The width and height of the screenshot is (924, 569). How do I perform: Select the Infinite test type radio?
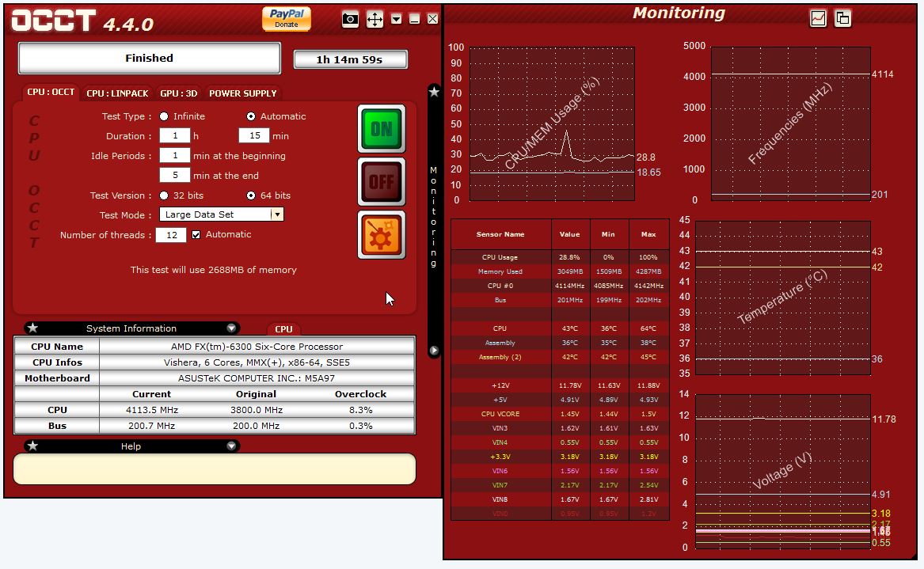pos(164,116)
